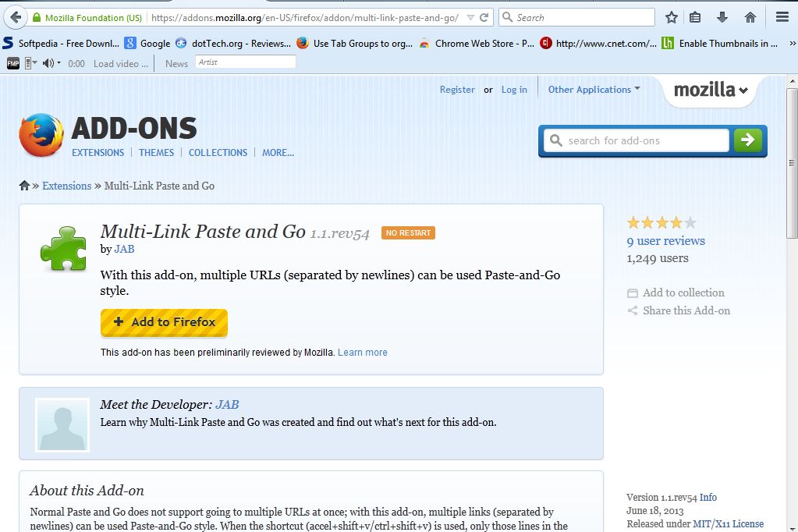This screenshot has width=798, height=532.
Task: Open the 9 user reviews link
Action: point(665,241)
